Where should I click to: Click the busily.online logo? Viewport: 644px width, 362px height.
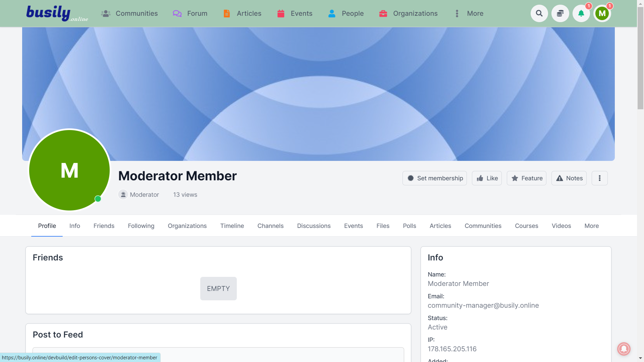pyautogui.click(x=57, y=13)
